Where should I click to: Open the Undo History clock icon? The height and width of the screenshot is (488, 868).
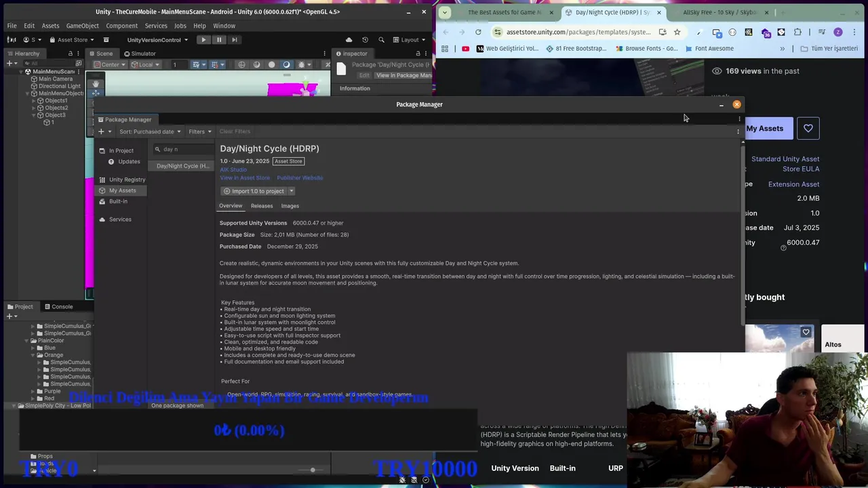365,40
